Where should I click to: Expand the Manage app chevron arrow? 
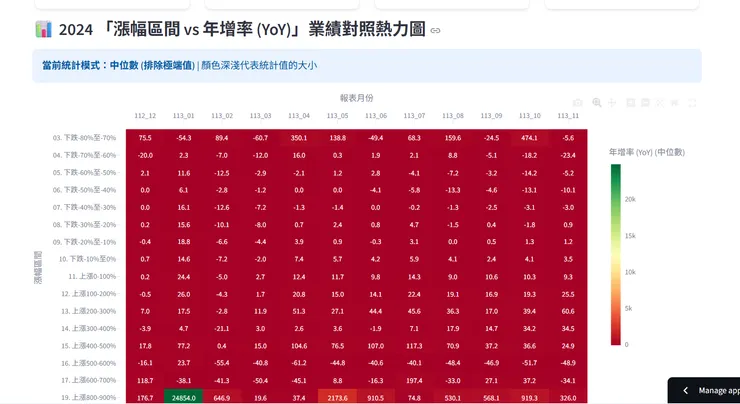(x=686, y=390)
